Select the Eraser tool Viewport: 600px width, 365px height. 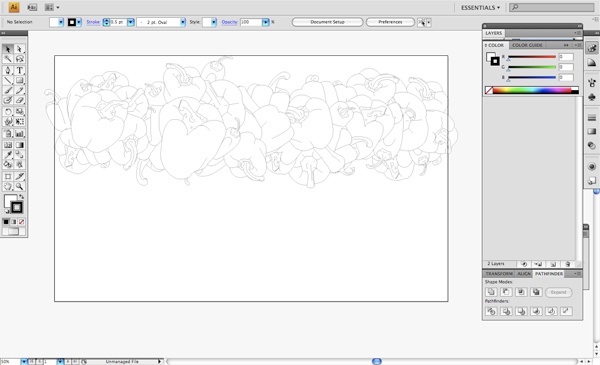20,100
